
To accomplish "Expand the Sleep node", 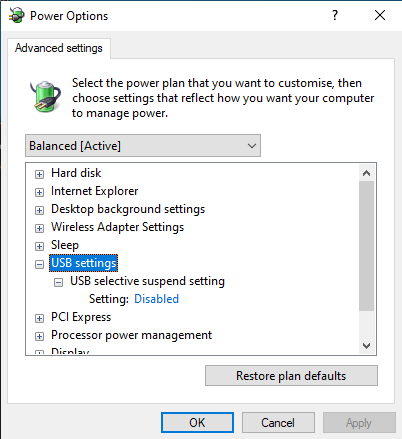I will pos(39,246).
